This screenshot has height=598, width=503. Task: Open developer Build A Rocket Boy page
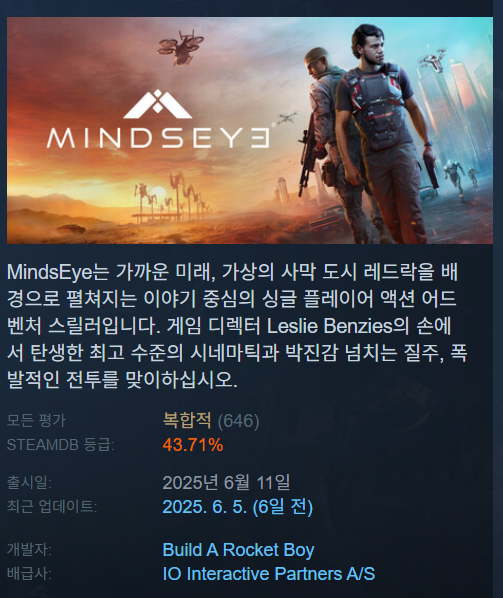click(238, 550)
